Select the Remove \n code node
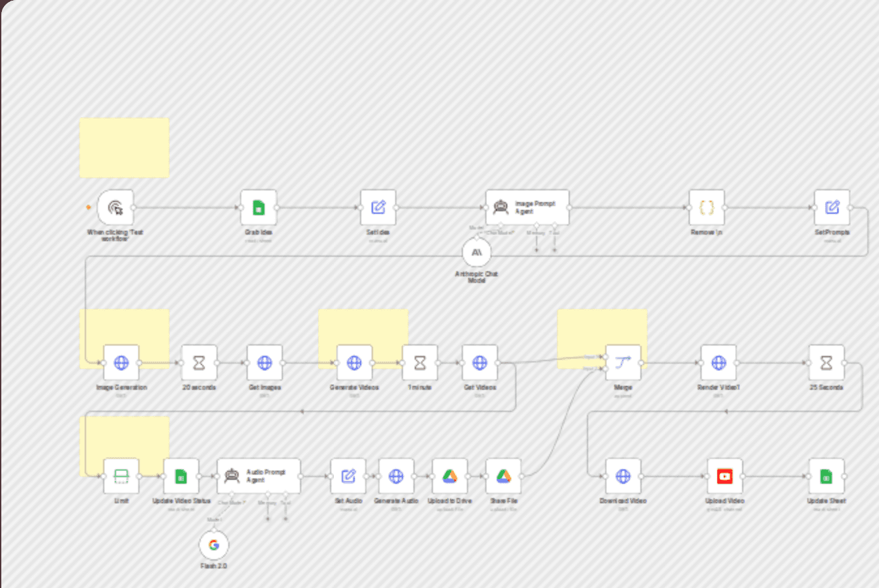This screenshot has height=588, width=879. [x=707, y=207]
